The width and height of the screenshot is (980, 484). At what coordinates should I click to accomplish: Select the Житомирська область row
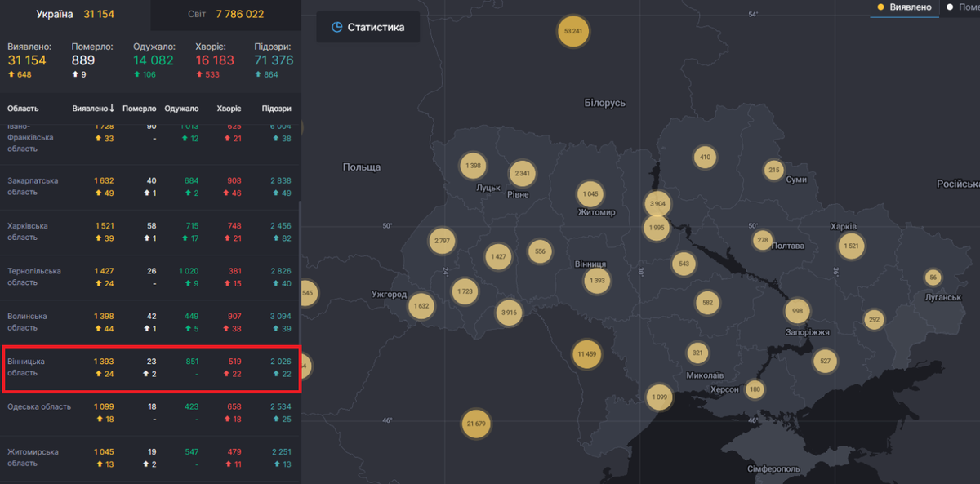click(149, 457)
